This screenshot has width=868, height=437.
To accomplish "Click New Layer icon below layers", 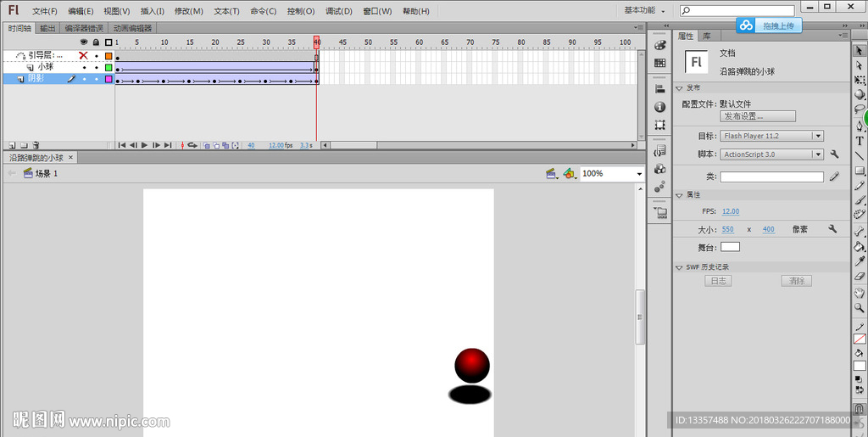I will pyautogui.click(x=12, y=145).
